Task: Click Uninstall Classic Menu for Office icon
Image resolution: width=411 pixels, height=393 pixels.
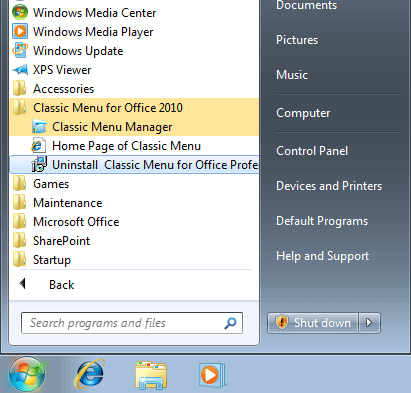Action: click(x=39, y=164)
